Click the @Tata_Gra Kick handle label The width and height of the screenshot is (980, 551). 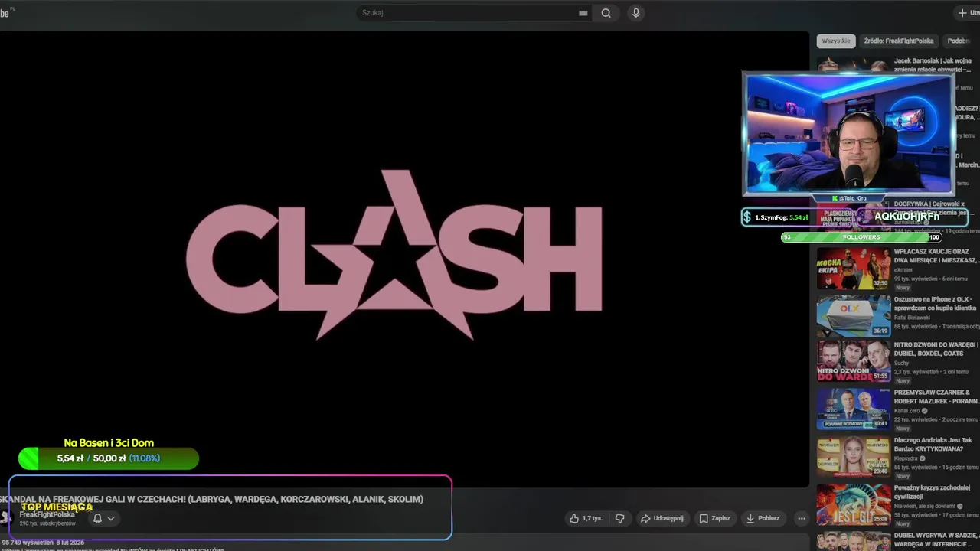850,198
